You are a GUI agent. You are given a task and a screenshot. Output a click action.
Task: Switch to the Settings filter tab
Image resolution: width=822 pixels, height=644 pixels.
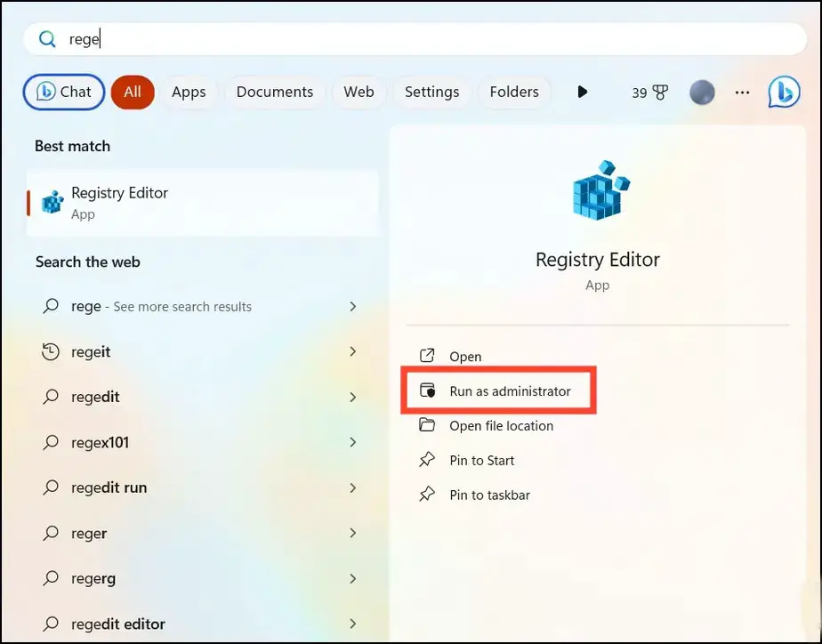(x=432, y=93)
